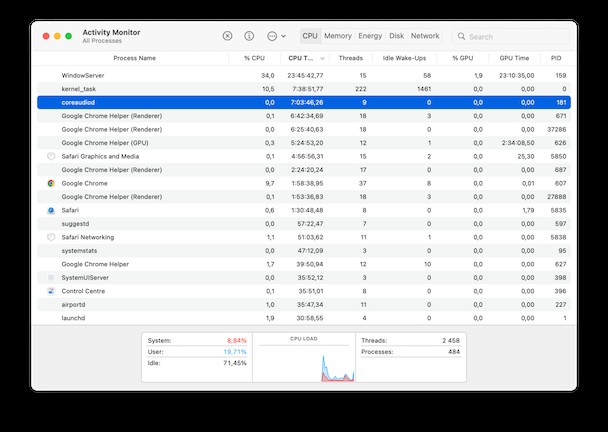Select the Safari process name

click(70, 211)
